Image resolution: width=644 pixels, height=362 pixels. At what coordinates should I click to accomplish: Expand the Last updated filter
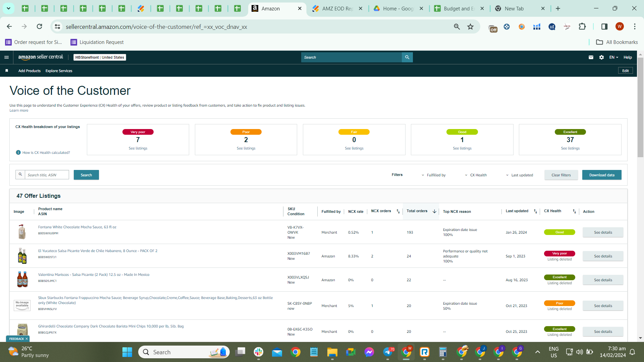tap(520, 175)
